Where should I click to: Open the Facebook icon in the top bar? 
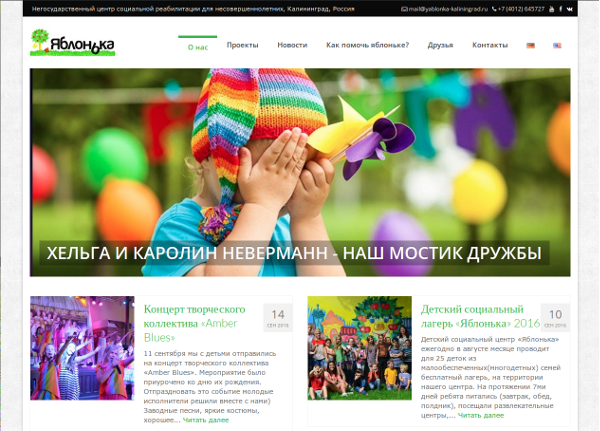pos(561,9)
